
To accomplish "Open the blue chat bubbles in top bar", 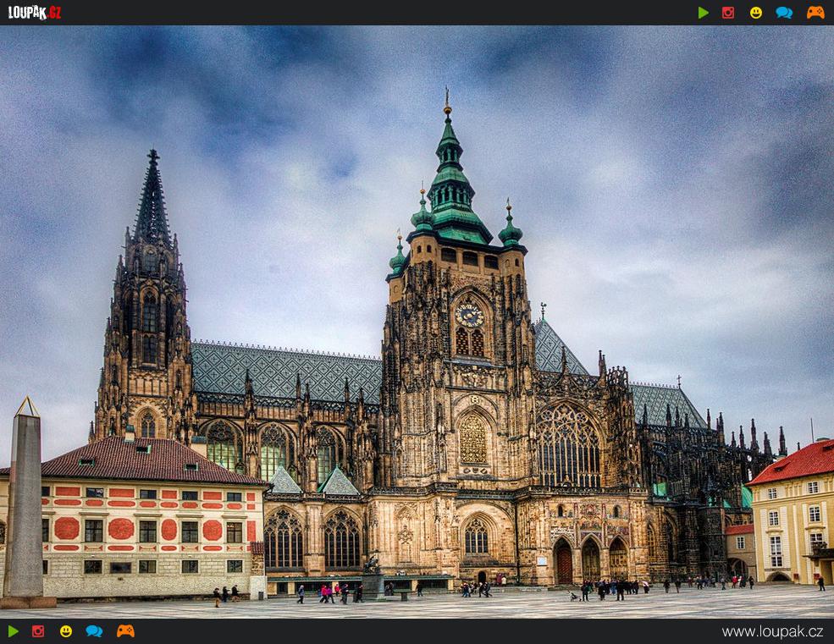I will coord(784,13).
